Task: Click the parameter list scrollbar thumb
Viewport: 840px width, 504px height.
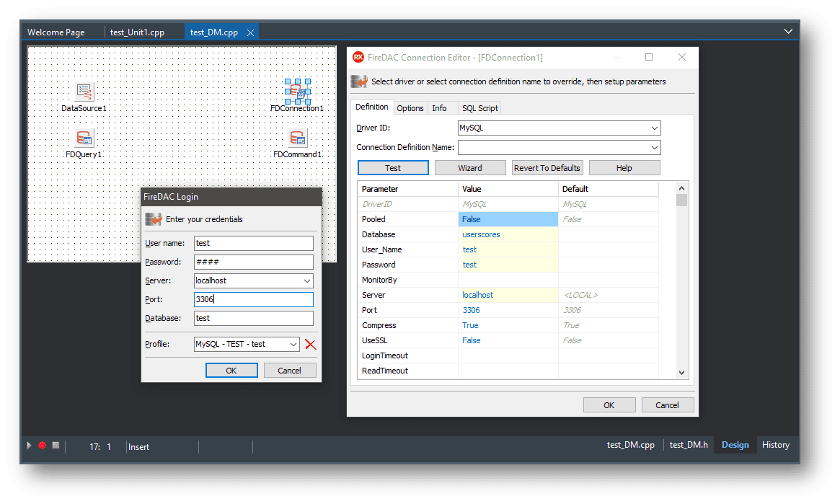Action: coord(681,200)
